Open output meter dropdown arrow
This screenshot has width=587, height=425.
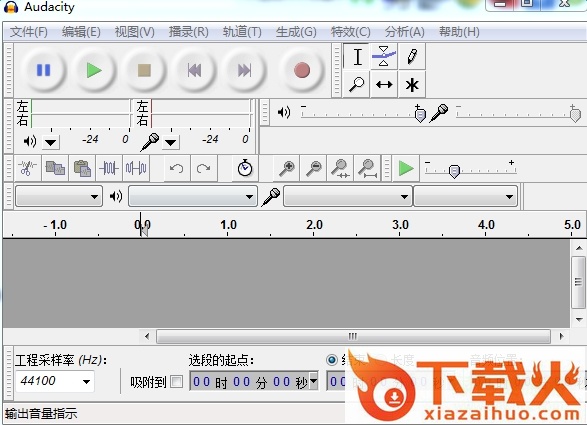pyautogui.click(x=51, y=142)
